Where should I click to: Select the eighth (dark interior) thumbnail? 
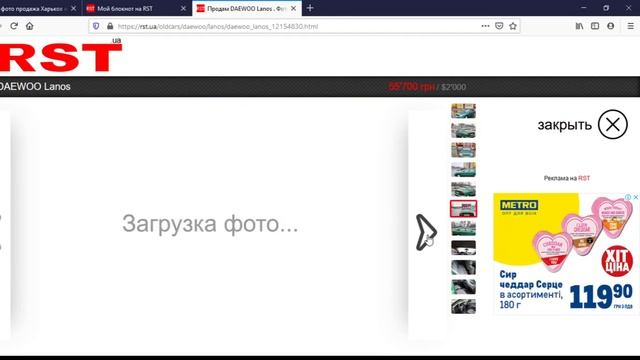tap(463, 248)
